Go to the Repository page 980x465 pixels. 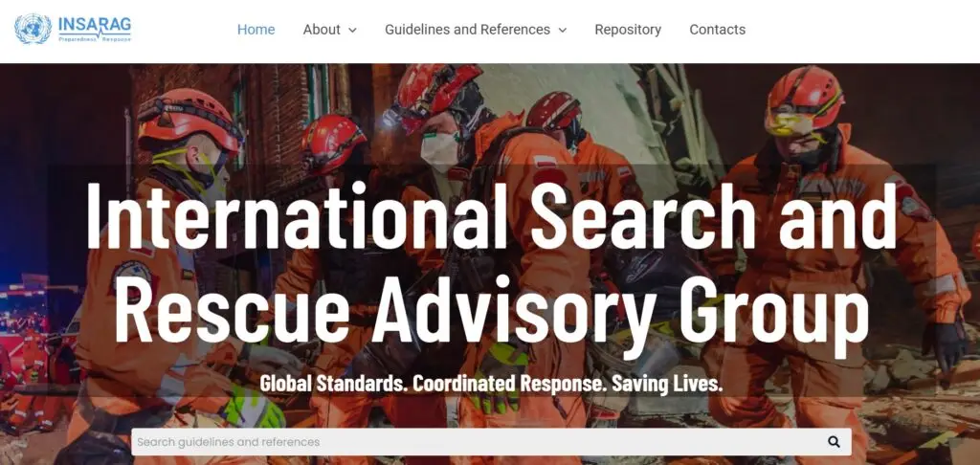[x=628, y=30]
